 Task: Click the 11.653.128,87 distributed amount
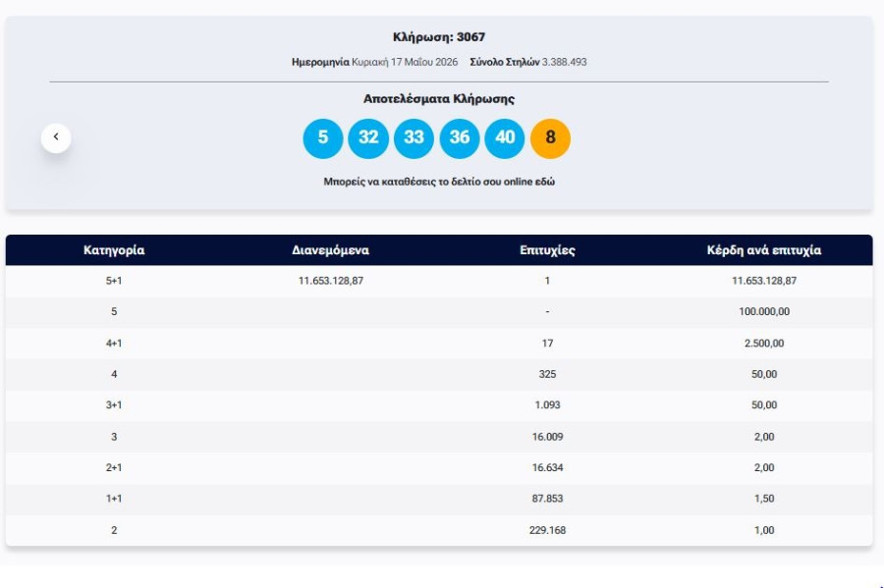tap(331, 281)
